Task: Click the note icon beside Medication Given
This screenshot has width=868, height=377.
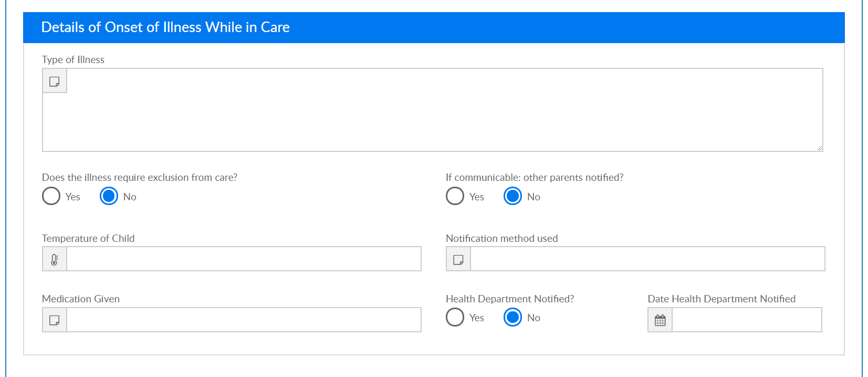Action: (55, 320)
